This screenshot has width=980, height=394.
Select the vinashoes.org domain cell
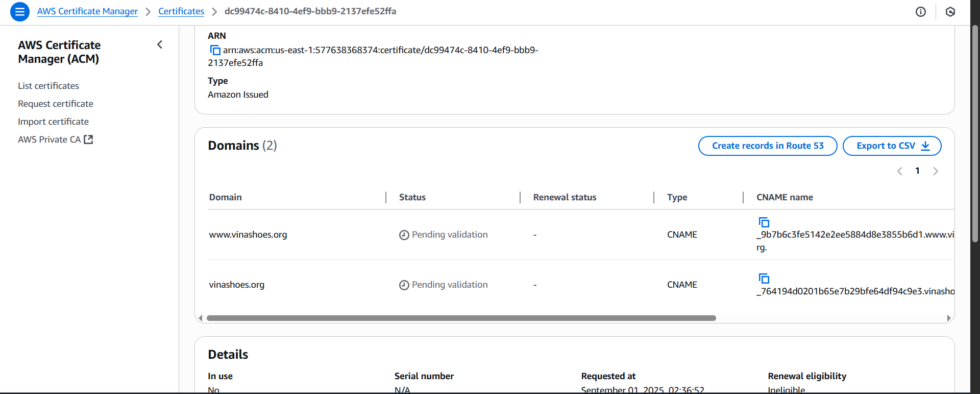(x=237, y=285)
